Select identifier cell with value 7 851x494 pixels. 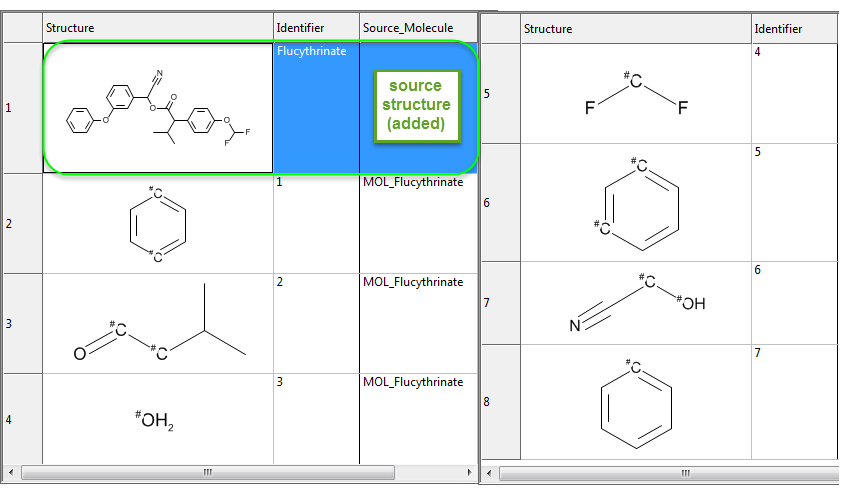point(795,402)
